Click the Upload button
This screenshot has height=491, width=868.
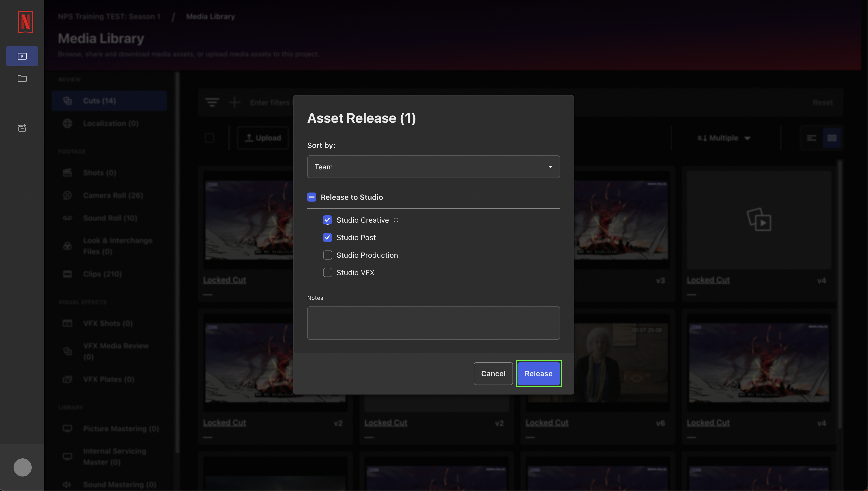point(263,138)
